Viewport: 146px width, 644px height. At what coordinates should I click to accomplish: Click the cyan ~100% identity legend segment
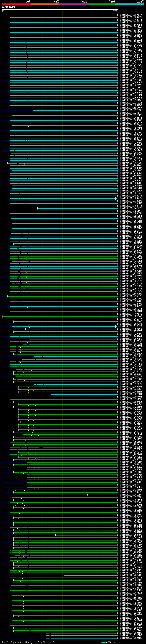(x=130, y=4)
